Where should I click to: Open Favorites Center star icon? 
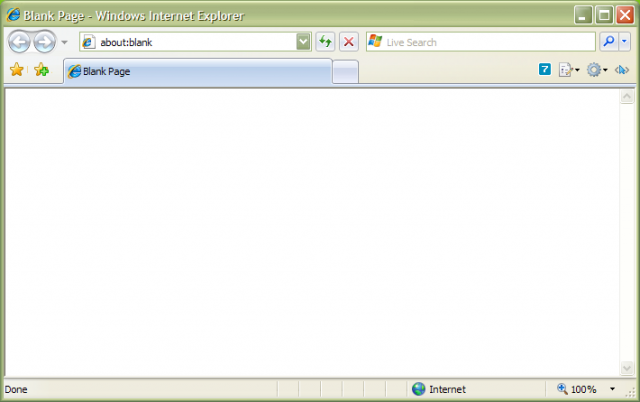(x=17, y=70)
